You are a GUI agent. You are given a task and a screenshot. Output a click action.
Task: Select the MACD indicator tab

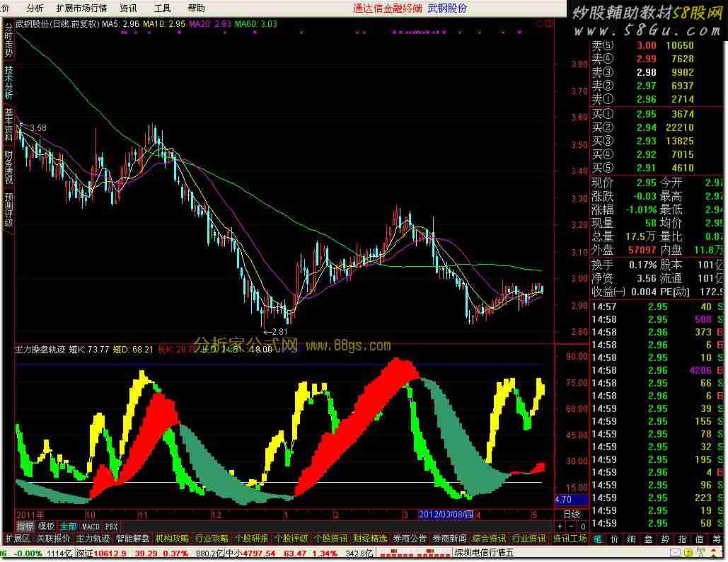(x=91, y=527)
